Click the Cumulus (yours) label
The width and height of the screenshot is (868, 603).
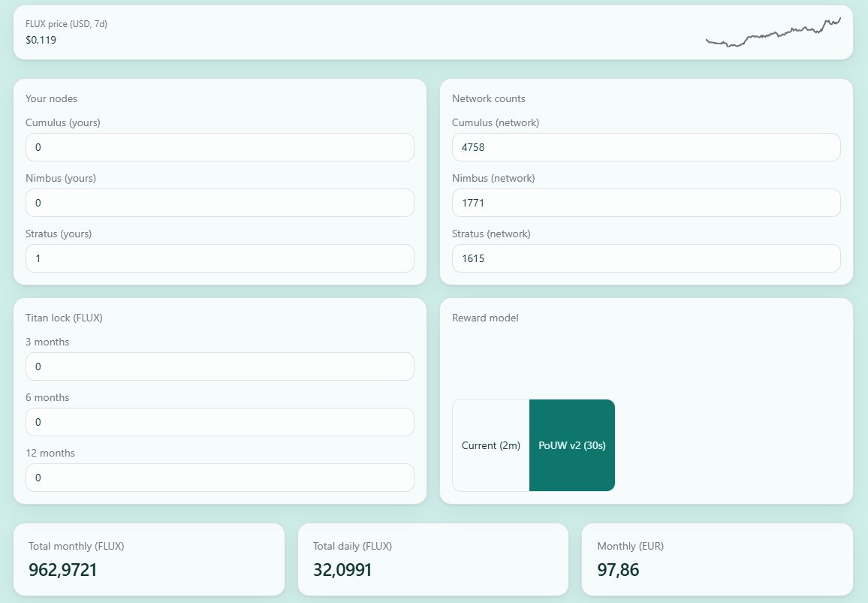click(x=63, y=122)
